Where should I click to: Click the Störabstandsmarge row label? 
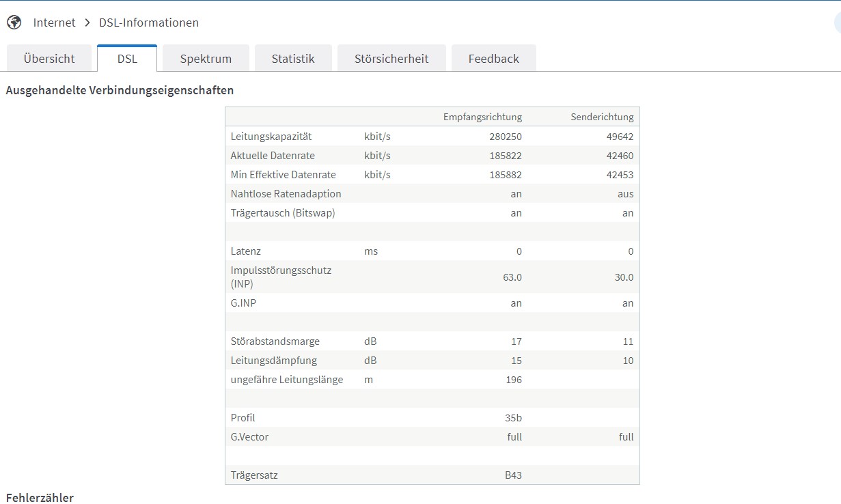pyautogui.click(x=275, y=341)
